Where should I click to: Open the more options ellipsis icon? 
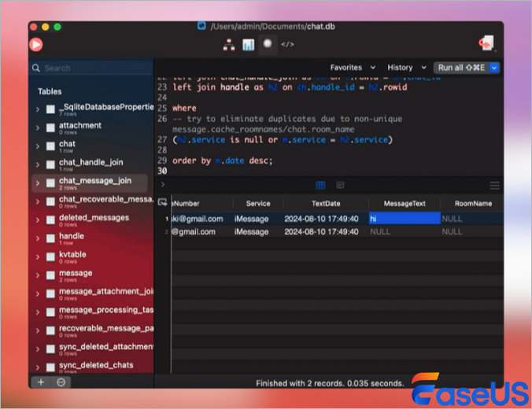61,381
